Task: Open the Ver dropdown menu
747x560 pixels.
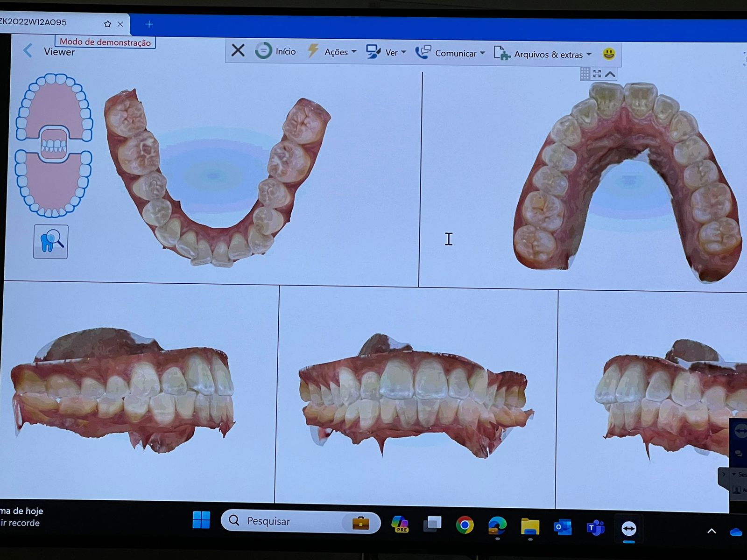Action: pyautogui.click(x=396, y=53)
